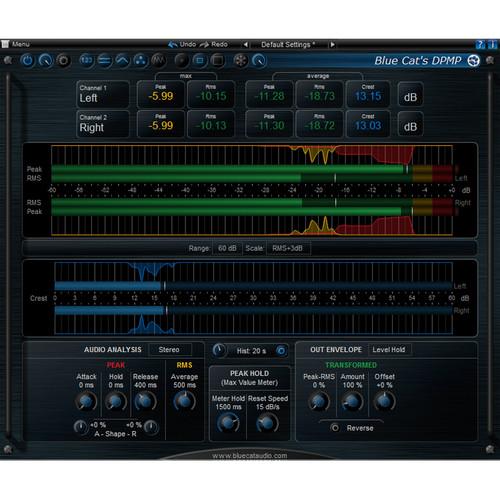Click the Amount knob
The width and height of the screenshot is (500, 500).
[352, 401]
